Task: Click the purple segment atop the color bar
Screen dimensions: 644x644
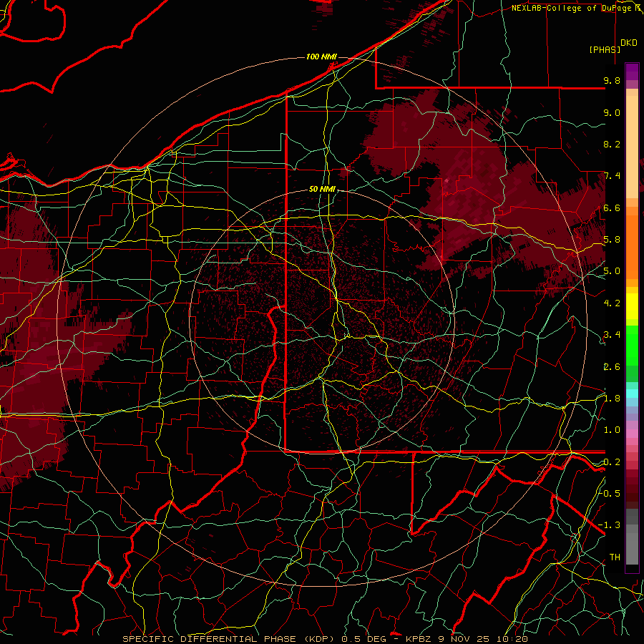Action: pyautogui.click(x=632, y=72)
